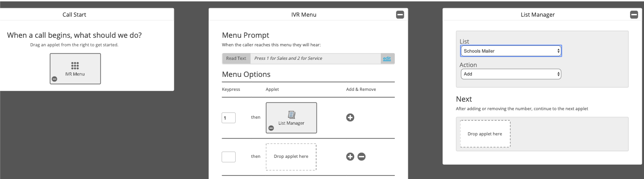Viewport: 644px width, 179px height.
Task: Click the keypress field containing 1
Action: tap(228, 118)
